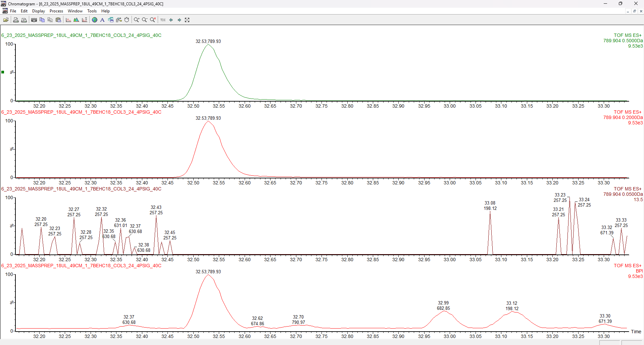Print in landscape orientation
The width and height of the screenshot is (644, 345).
pos(24,20)
